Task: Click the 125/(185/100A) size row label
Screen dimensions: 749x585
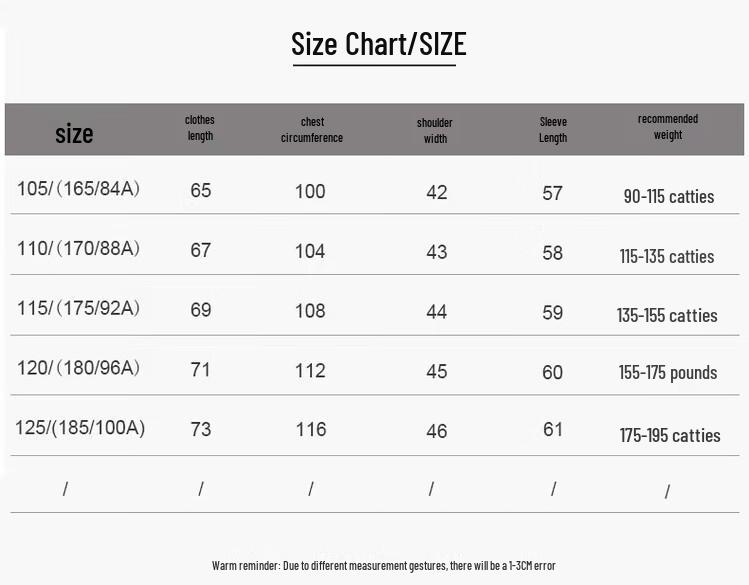Action: 80,428
